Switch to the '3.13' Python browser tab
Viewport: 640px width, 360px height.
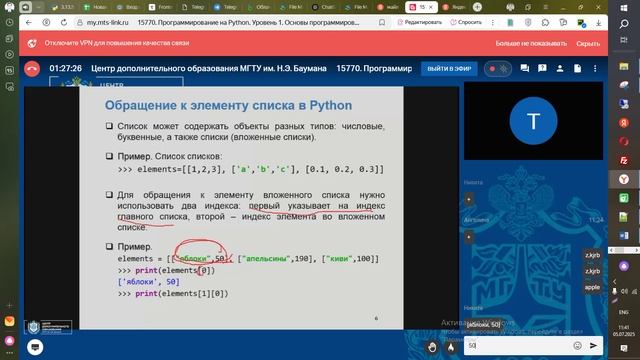point(62,7)
